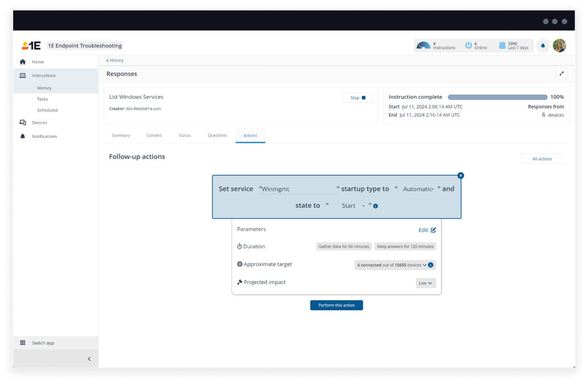Click the 1E Endpoint Troubleshooting title
The height and width of the screenshot is (384, 588).
click(85, 46)
